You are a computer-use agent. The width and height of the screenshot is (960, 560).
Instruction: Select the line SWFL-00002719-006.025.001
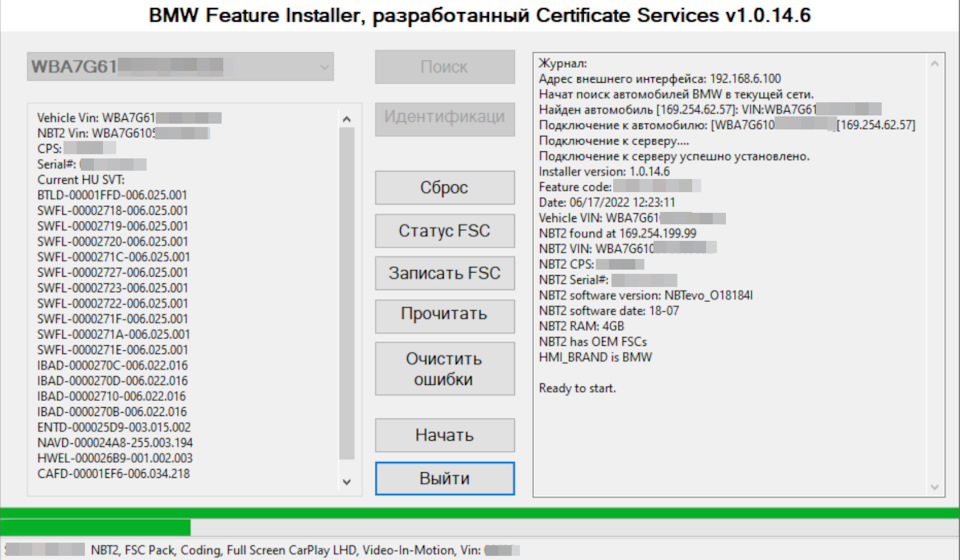(x=113, y=226)
